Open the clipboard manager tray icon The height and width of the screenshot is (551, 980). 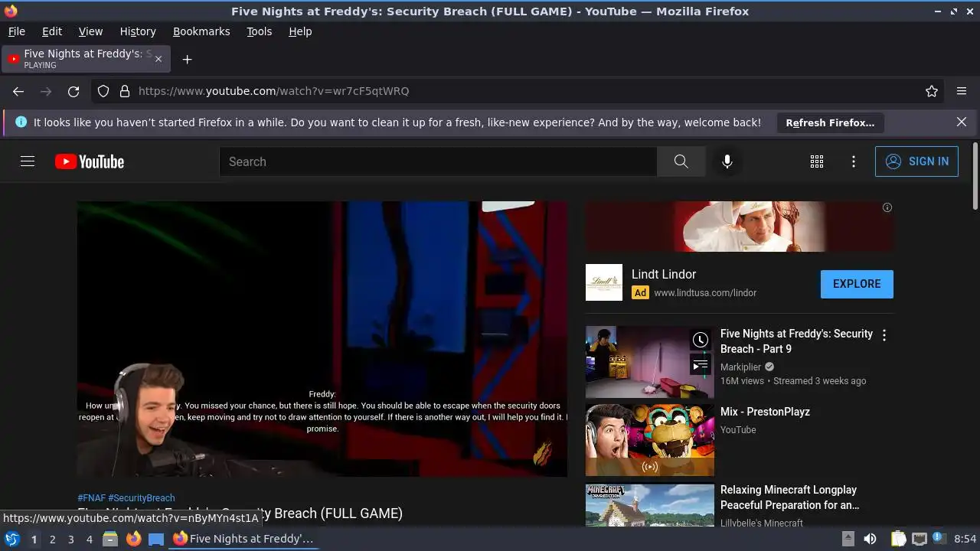pos(898,539)
